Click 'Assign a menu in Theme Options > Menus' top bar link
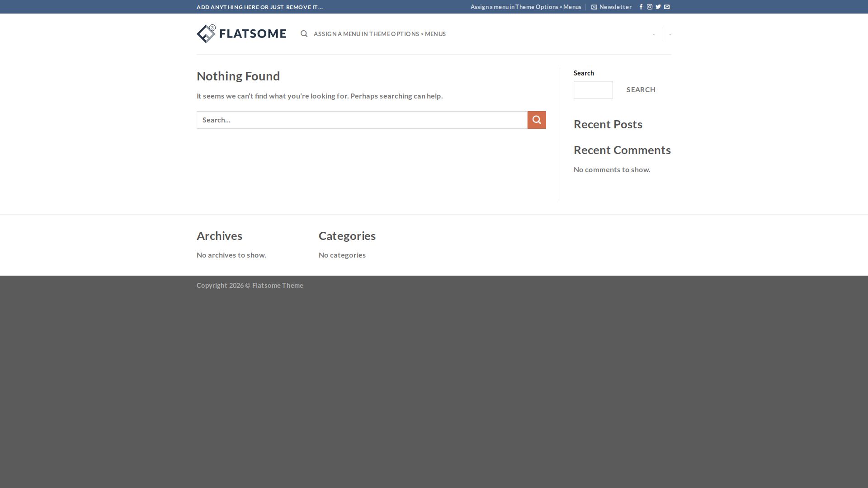 click(x=526, y=7)
